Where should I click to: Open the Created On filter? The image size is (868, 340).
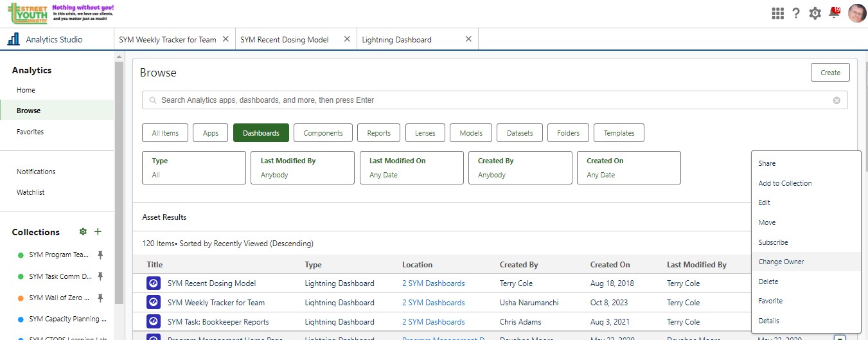pyautogui.click(x=629, y=168)
